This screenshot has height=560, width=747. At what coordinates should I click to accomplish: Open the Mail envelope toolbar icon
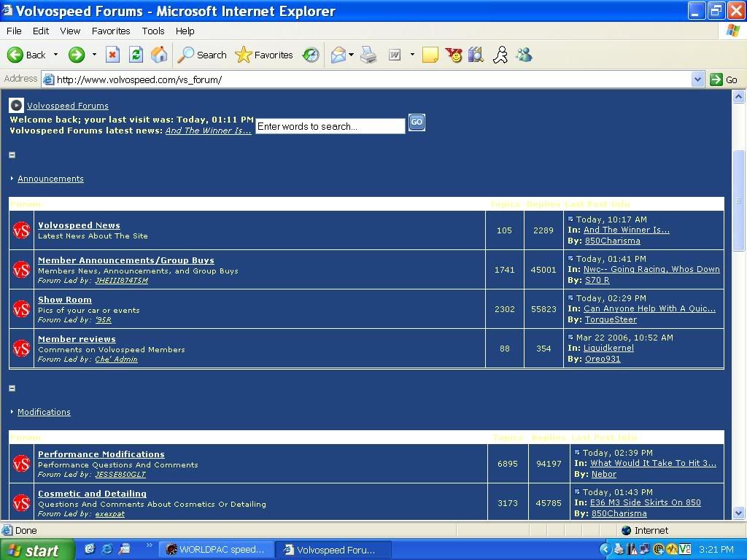338,55
